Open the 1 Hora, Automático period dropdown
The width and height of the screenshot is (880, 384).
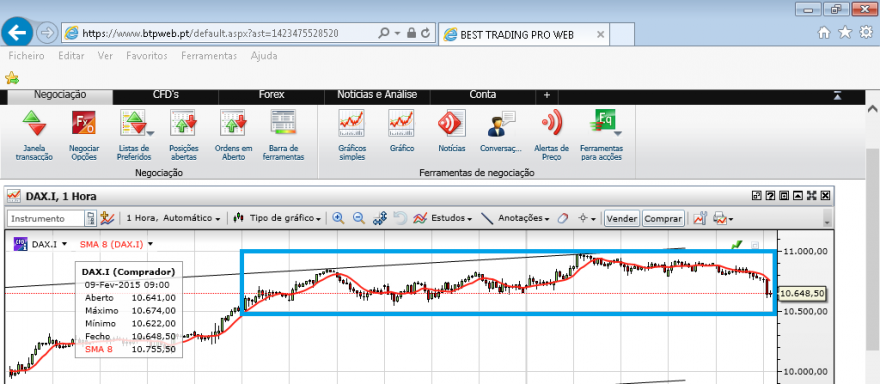(173, 218)
